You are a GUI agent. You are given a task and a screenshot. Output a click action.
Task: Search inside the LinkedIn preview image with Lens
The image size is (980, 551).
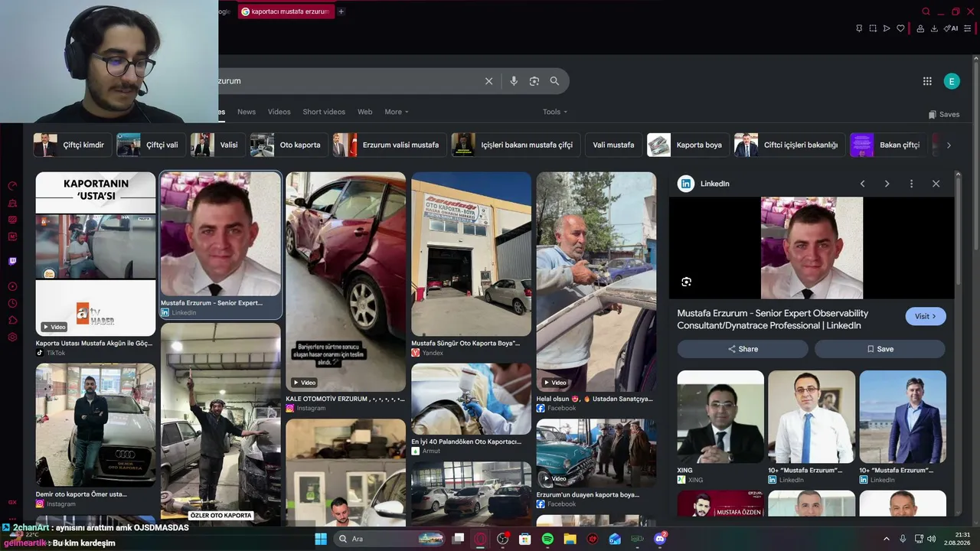tap(686, 282)
